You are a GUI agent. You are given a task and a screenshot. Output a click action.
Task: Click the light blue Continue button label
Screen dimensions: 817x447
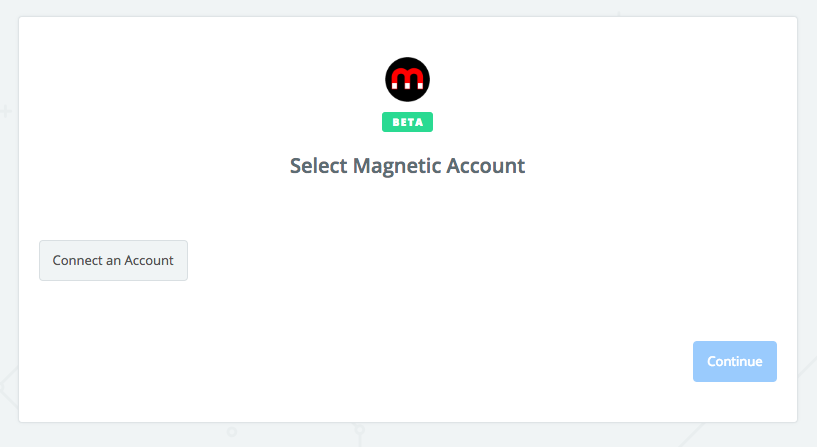click(x=735, y=362)
